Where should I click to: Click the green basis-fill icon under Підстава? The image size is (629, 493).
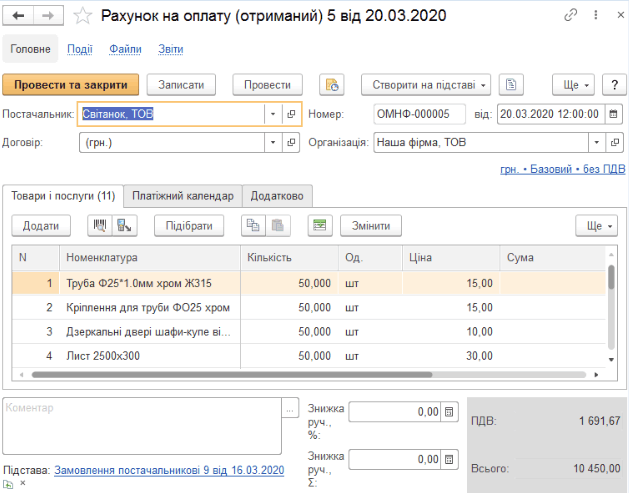click(8, 484)
